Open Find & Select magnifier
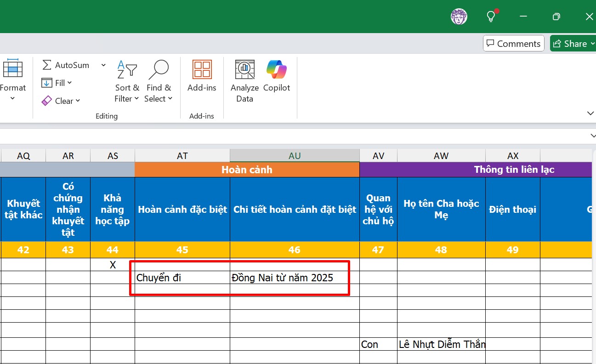Image resolution: width=596 pixels, height=364 pixels. coord(159,81)
